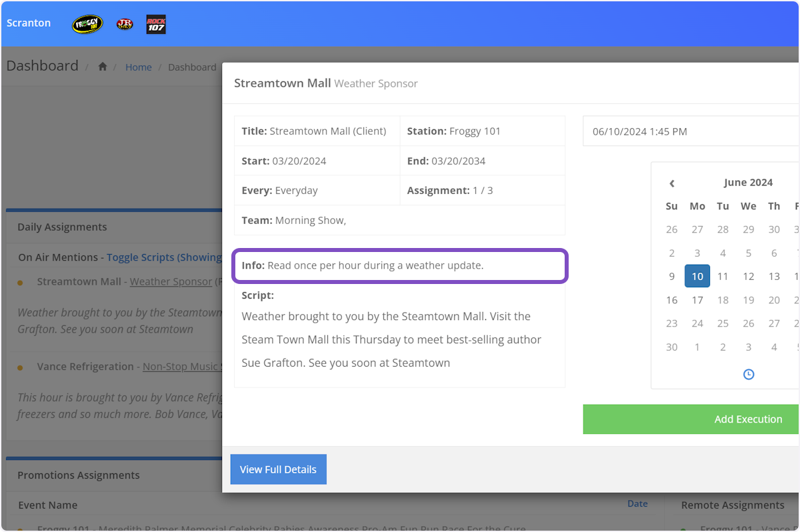Click orange bullet beside Streamtown Mall
Viewport: 800px width, 532px height.
coord(20,283)
